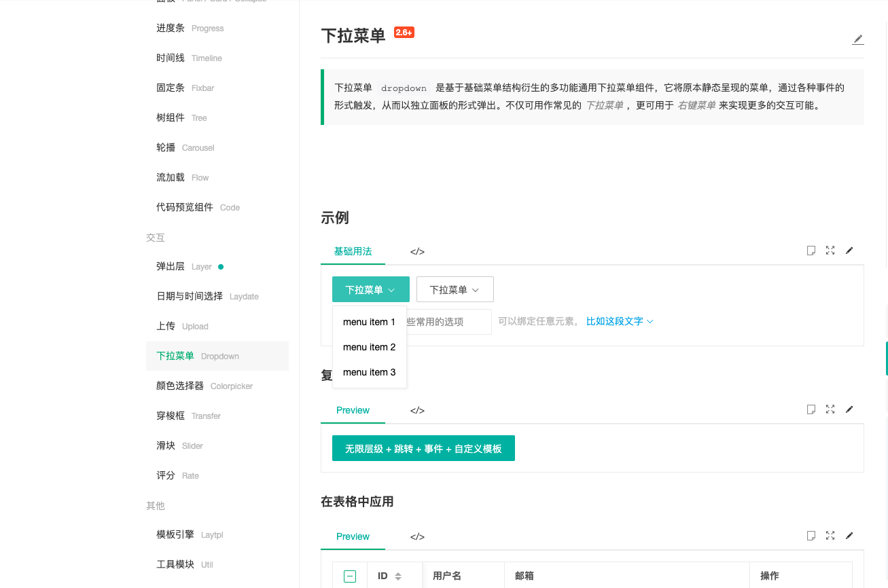The width and height of the screenshot is (888, 588).
Task: Click the 右键菜单 italic link in description
Action: [x=697, y=105]
